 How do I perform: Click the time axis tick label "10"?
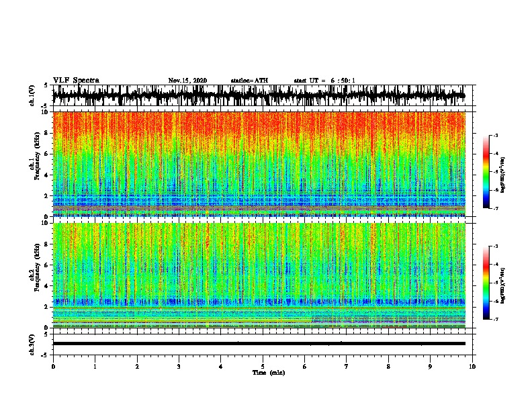pyautogui.click(x=472, y=367)
